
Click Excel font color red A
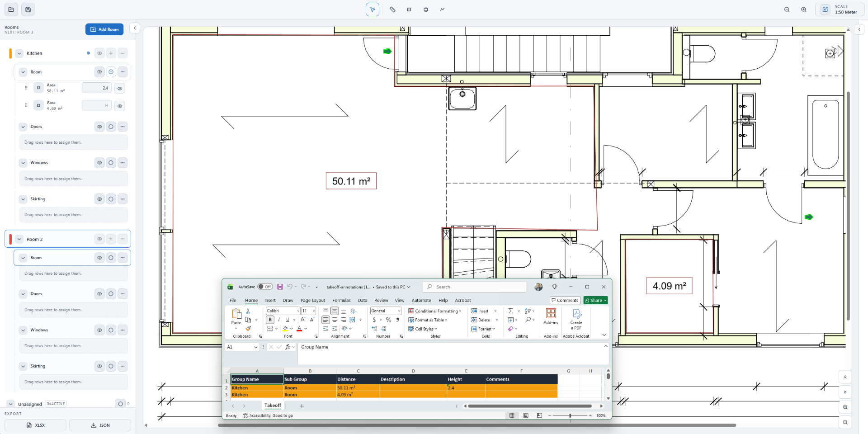(x=299, y=329)
